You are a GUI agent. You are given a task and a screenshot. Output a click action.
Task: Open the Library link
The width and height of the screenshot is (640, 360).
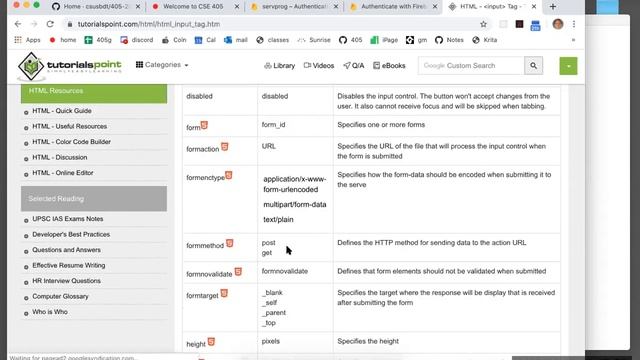(280, 66)
